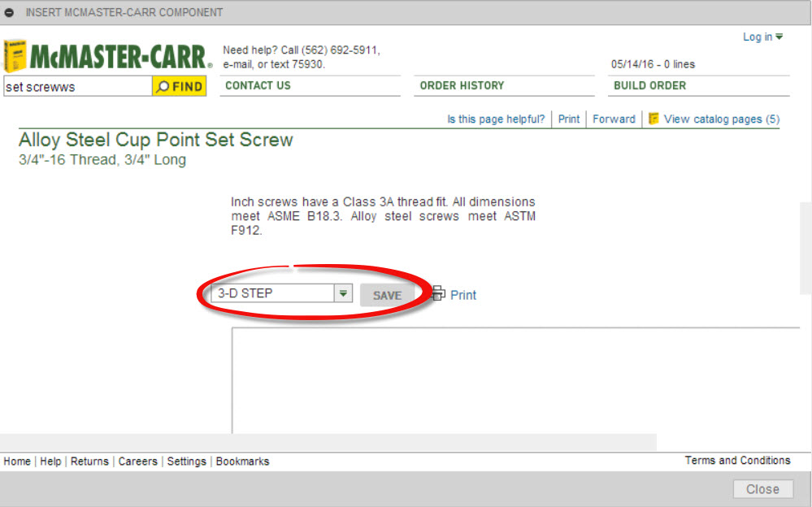812x507 pixels.
Task: Open the Bookmarks footer link
Action: tap(242, 461)
